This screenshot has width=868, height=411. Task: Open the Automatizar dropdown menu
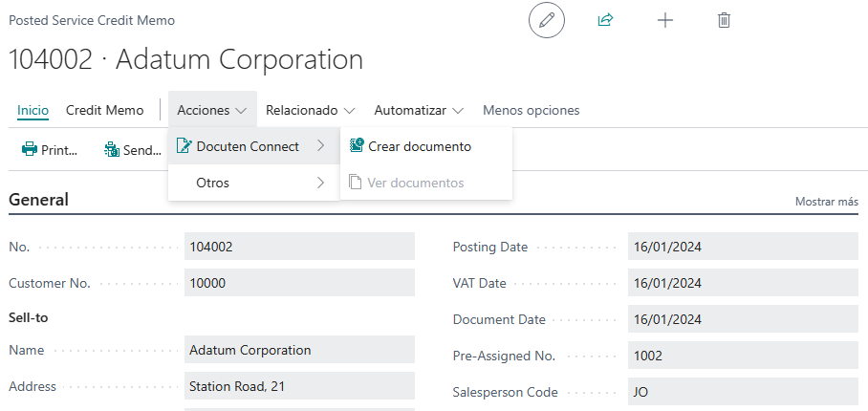[418, 110]
